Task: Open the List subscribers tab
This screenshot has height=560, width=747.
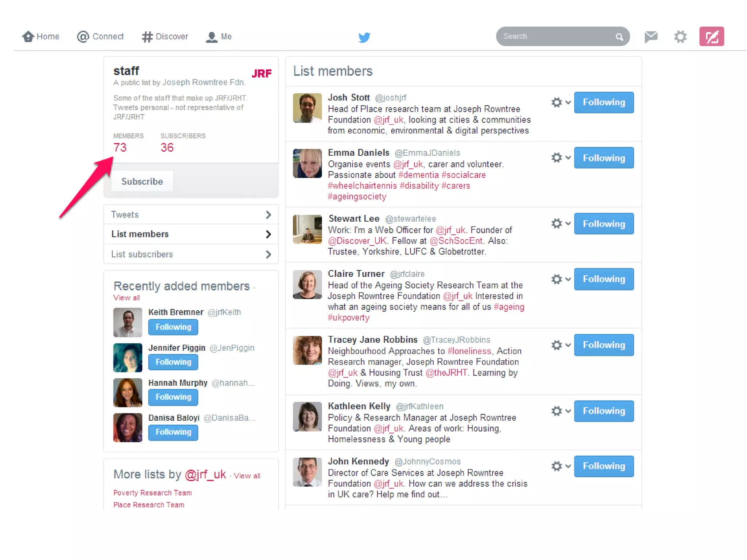Action: [x=191, y=254]
